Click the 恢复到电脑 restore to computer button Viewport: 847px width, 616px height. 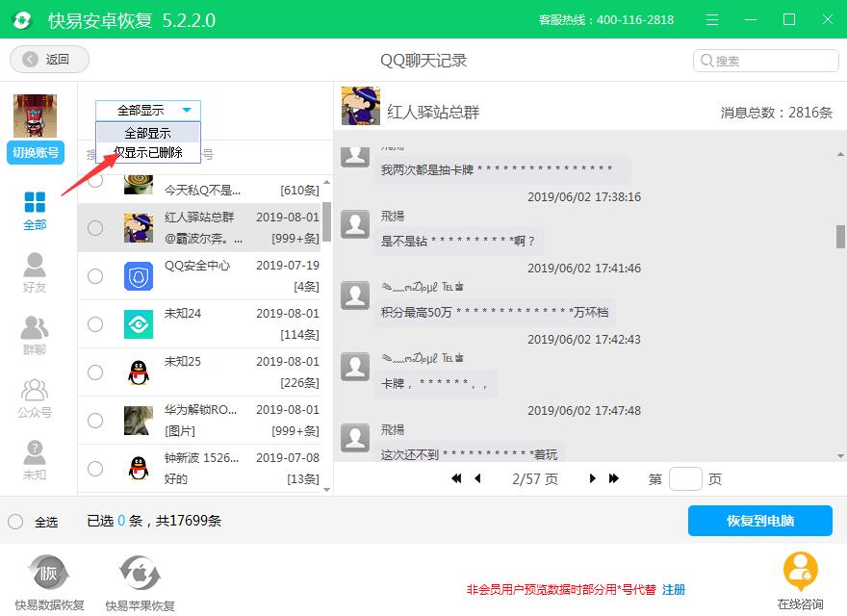click(760, 521)
